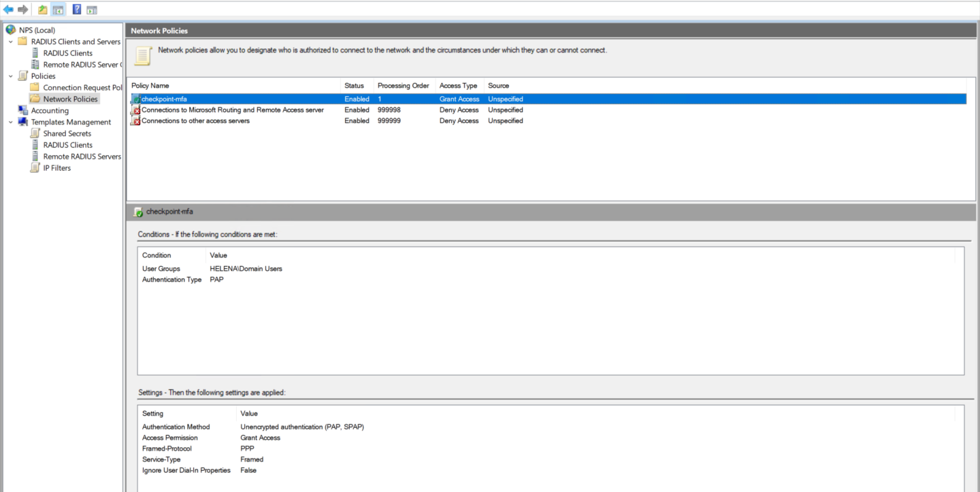Screen dimensions: 980x492
Task: Select Connections to other access servers policy
Action: coord(195,121)
